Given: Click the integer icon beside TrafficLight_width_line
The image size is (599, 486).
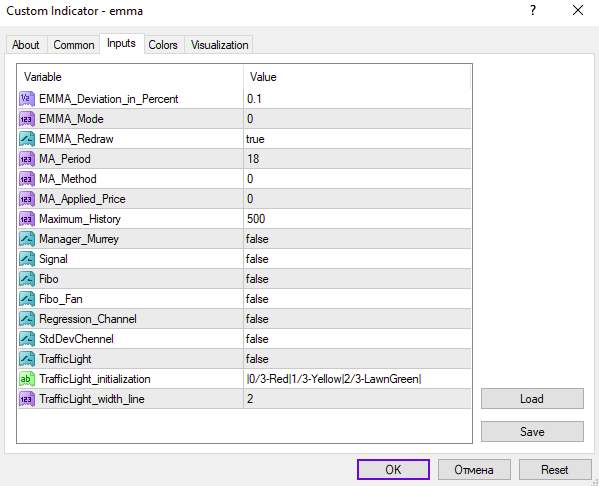Looking at the screenshot, I should (x=27, y=399).
